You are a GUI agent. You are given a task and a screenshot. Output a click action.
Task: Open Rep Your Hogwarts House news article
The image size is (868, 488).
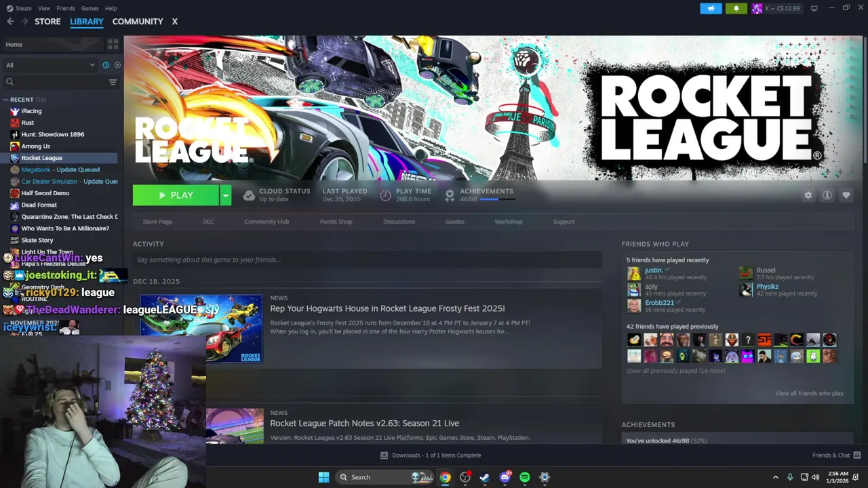pos(387,308)
